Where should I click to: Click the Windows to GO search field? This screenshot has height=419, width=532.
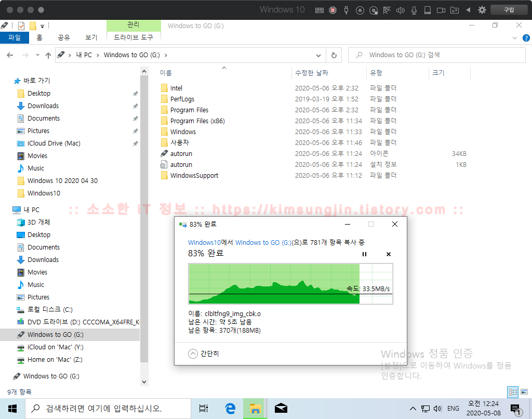click(437, 55)
